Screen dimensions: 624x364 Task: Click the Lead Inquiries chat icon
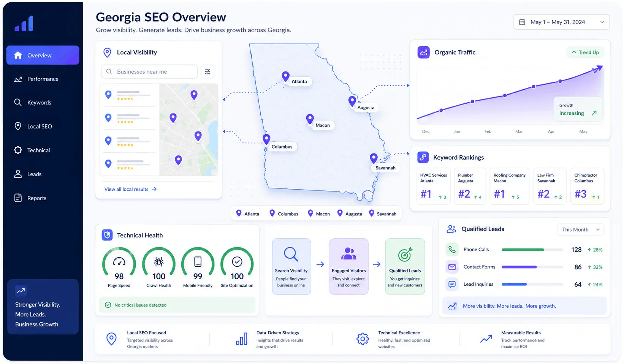[x=452, y=284]
